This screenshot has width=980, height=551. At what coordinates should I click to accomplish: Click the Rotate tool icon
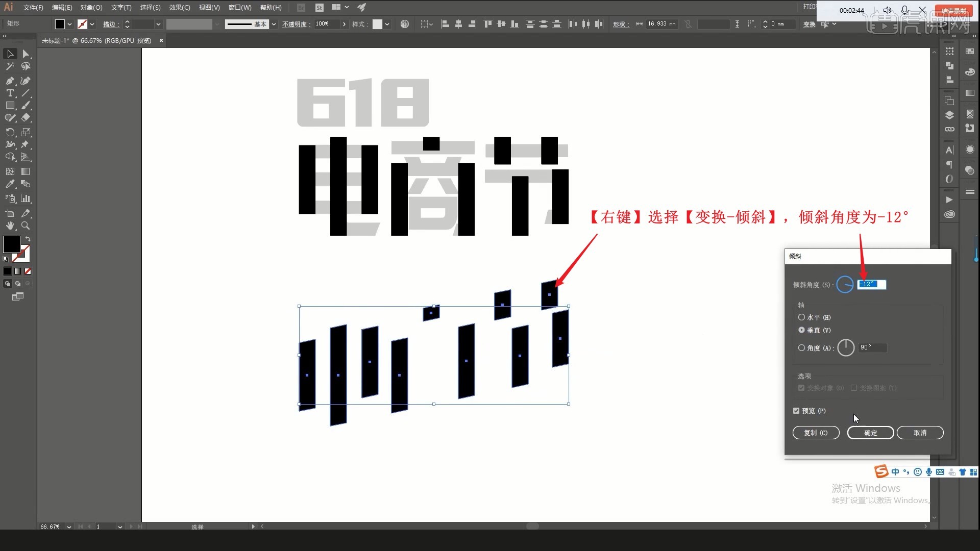click(9, 132)
